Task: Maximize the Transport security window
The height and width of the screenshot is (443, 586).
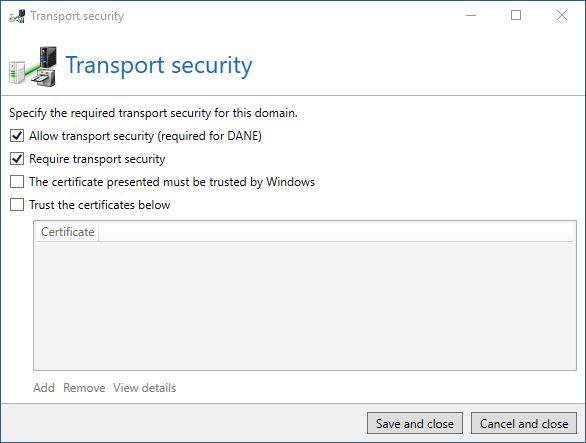Action: coord(516,15)
